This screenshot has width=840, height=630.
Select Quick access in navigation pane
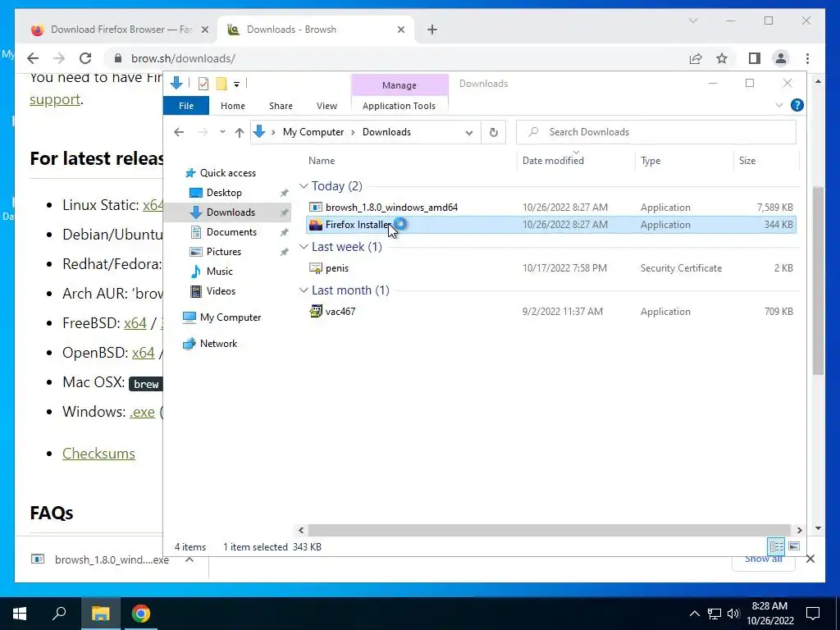pyautogui.click(x=228, y=173)
